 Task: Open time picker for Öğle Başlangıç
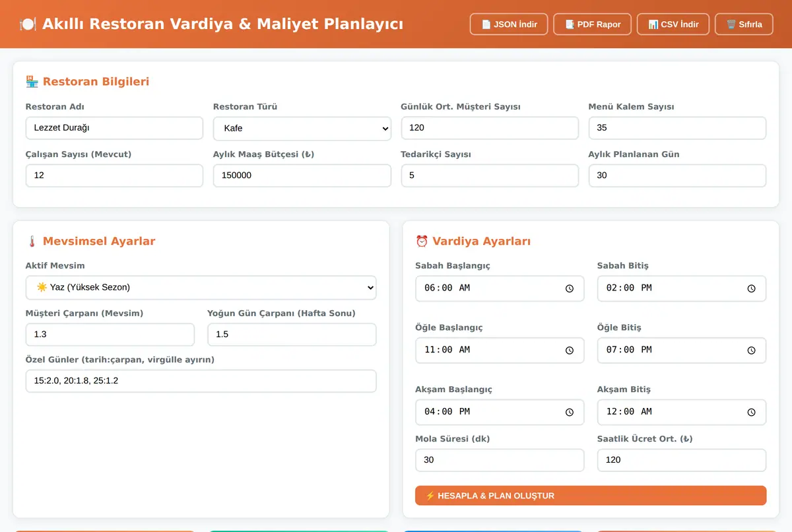point(570,350)
